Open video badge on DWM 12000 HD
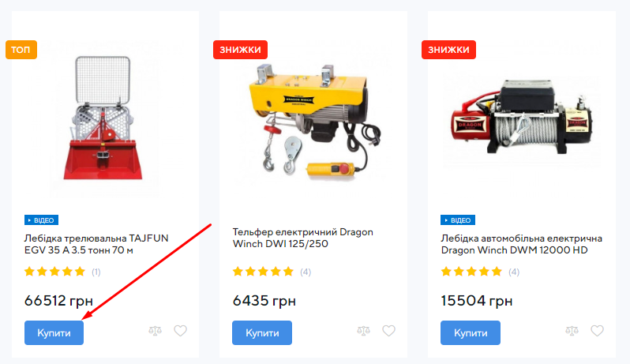This screenshot has height=364, width=630. [458, 220]
